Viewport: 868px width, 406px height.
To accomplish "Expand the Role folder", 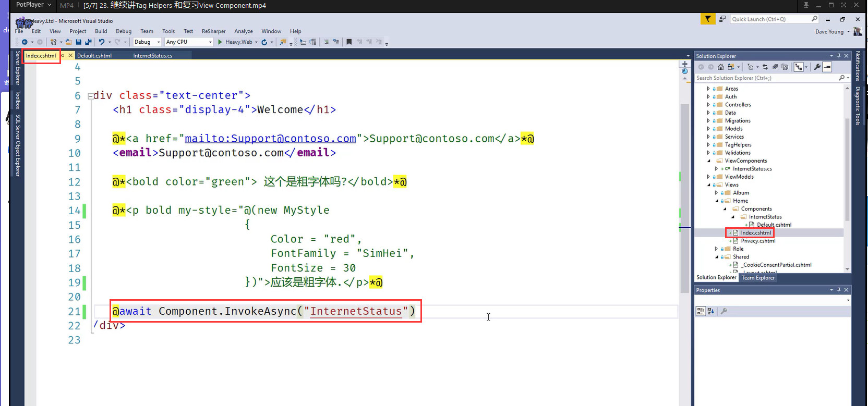I will coord(716,249).
